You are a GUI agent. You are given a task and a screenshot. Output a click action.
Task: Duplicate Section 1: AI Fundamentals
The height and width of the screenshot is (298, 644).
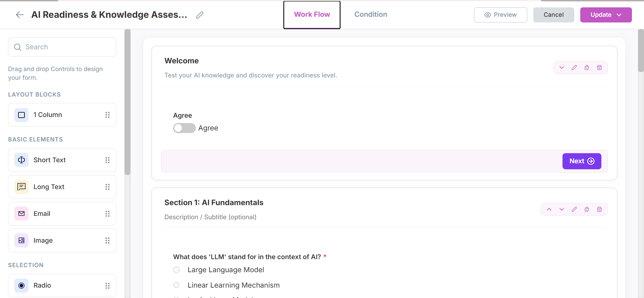(587, 210)
